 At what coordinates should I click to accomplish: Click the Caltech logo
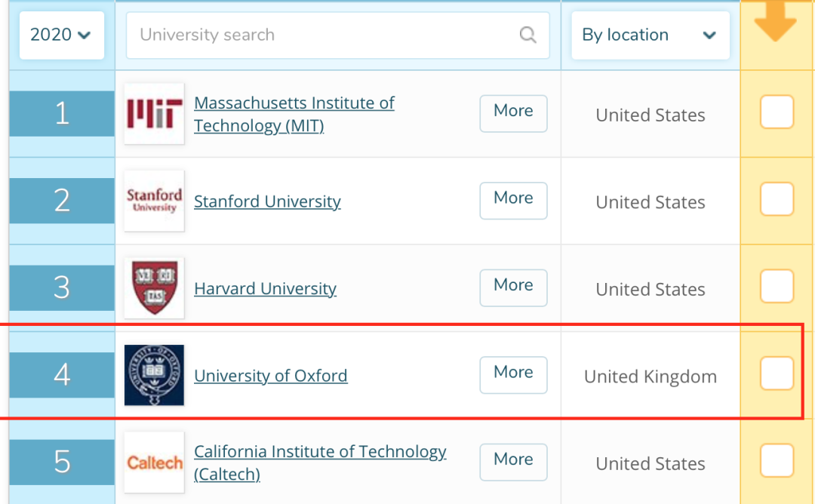point(154,462)
